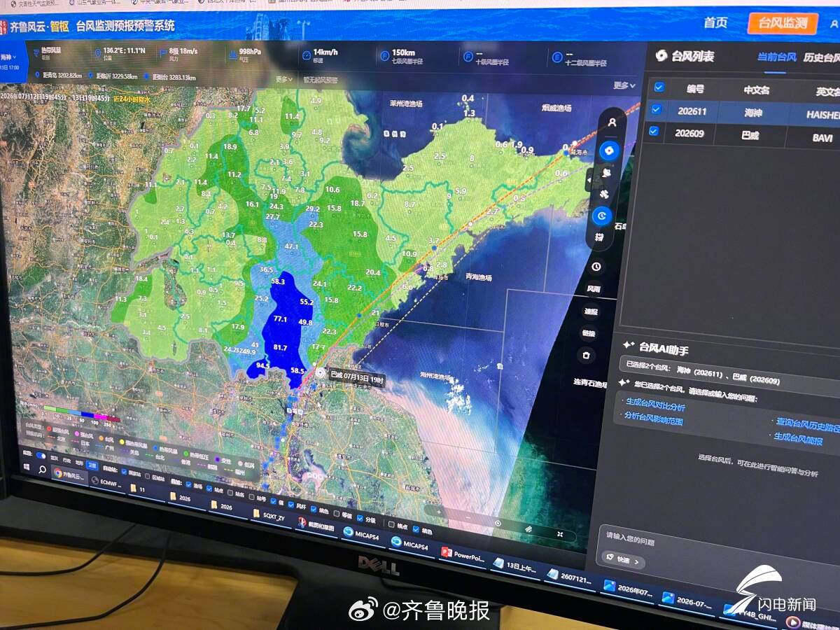This screenshot has height=630, width=840.
Task: Click 生成台风对比分析 link
Action: (x=656, y=405)
